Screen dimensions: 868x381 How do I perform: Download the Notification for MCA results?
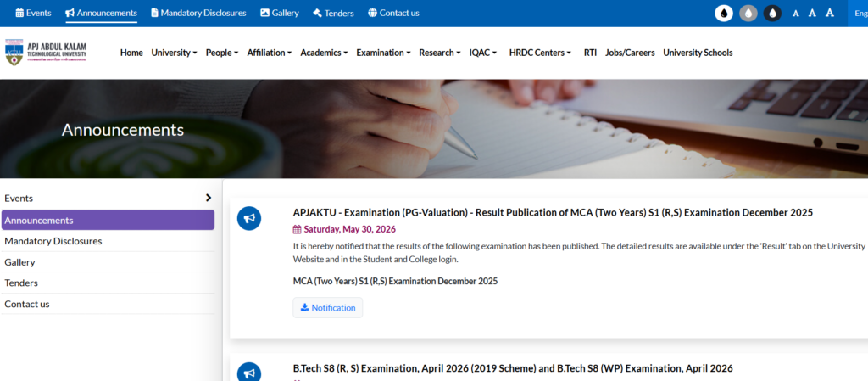pyautogui.click(x=328, y=307)
